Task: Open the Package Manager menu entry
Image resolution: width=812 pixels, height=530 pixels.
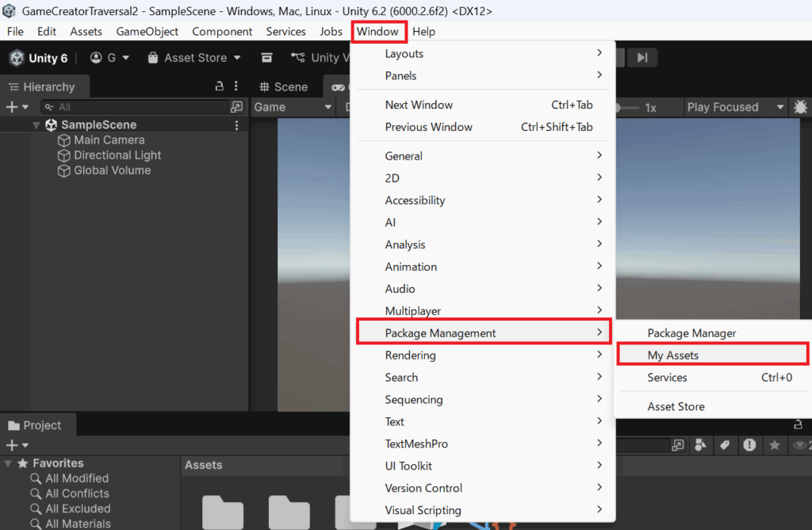Action: pos(691,333)
